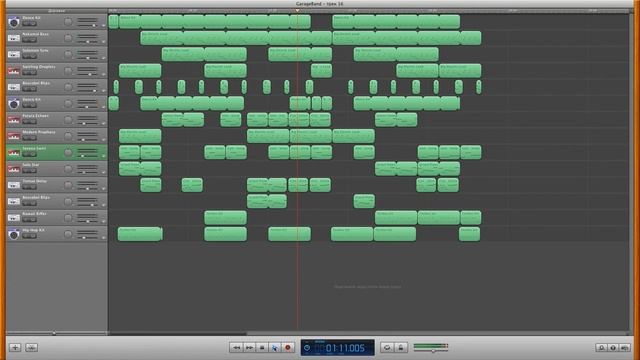Click the 01:11.005 time display
Image resolution: width=640 pixels, height=360 pixels.
point(345,348)
